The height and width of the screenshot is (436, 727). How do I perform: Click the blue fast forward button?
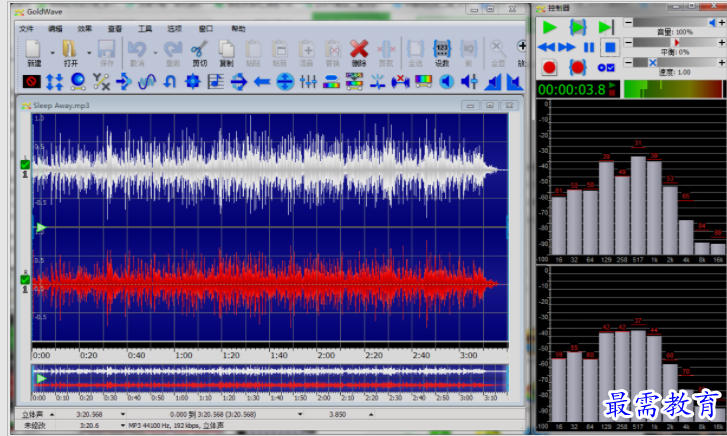[567, 47]
